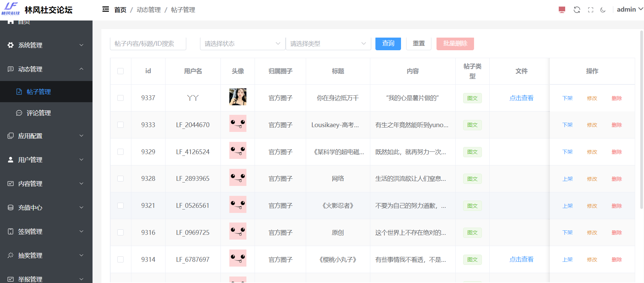Open avatar of user LF_2044670
644x283 pixels.
coord(238,123)
